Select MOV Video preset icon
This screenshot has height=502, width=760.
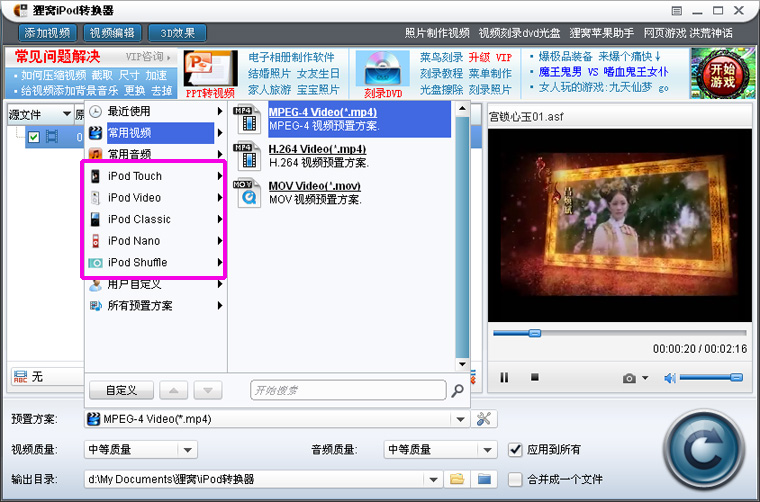click(248, 193)
